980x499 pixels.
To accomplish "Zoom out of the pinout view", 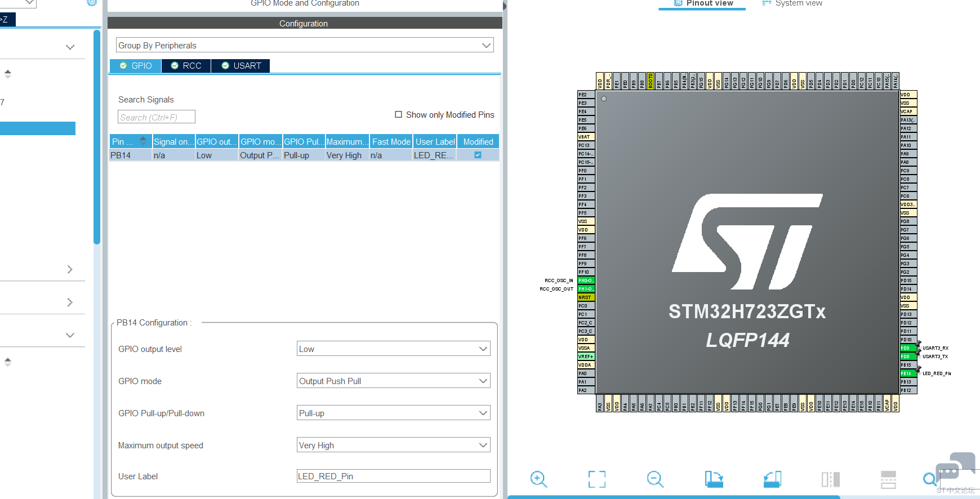I will [x=655, y=479].
